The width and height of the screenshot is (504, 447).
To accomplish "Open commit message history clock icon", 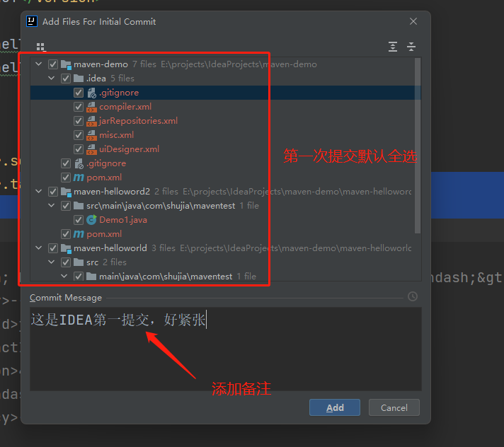I will tap(413, 296).
